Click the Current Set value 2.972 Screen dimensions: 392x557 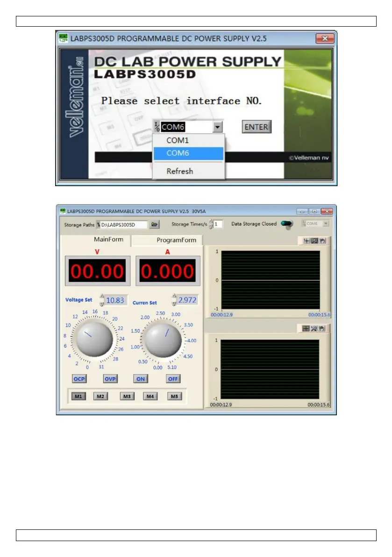coord(187,300)
